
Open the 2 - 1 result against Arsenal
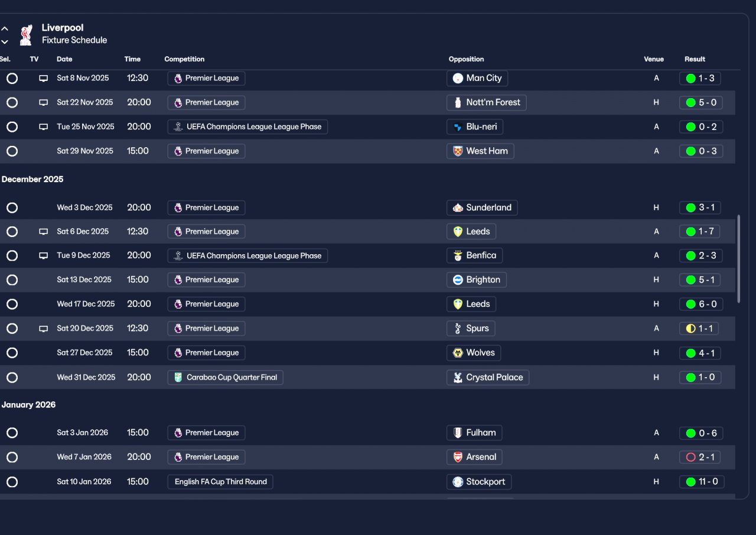pos(700,457)
